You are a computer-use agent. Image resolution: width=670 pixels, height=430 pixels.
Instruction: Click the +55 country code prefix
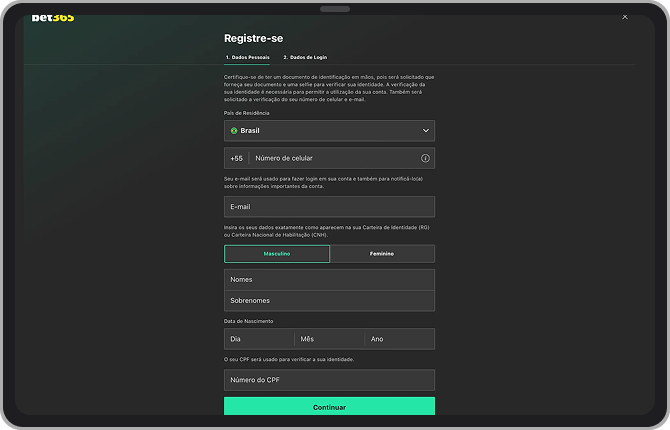tap(236, 159)
